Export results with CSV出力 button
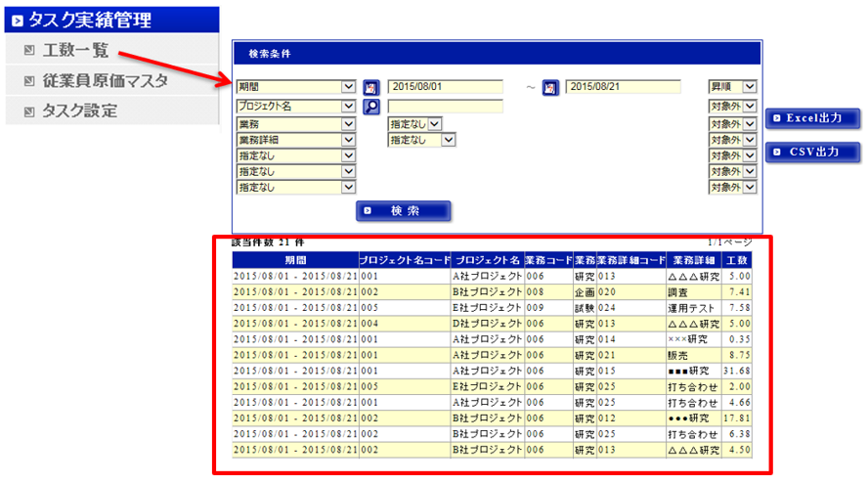 tap(812, 152)
